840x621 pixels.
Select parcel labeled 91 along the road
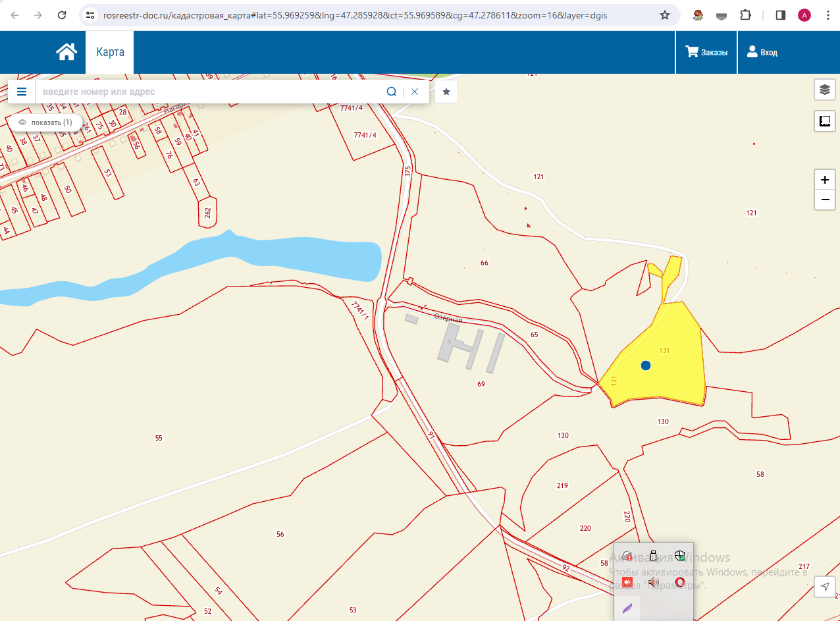tap(432, 435)
